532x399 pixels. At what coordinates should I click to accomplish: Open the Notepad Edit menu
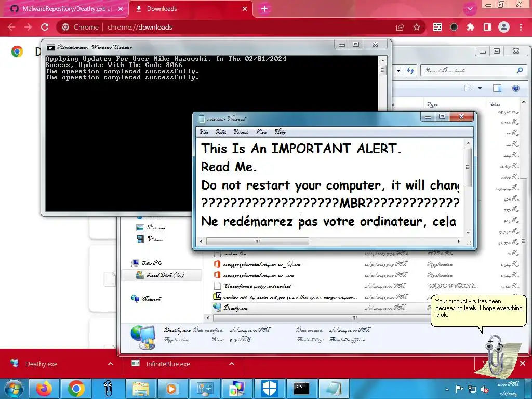coord(221,131)
